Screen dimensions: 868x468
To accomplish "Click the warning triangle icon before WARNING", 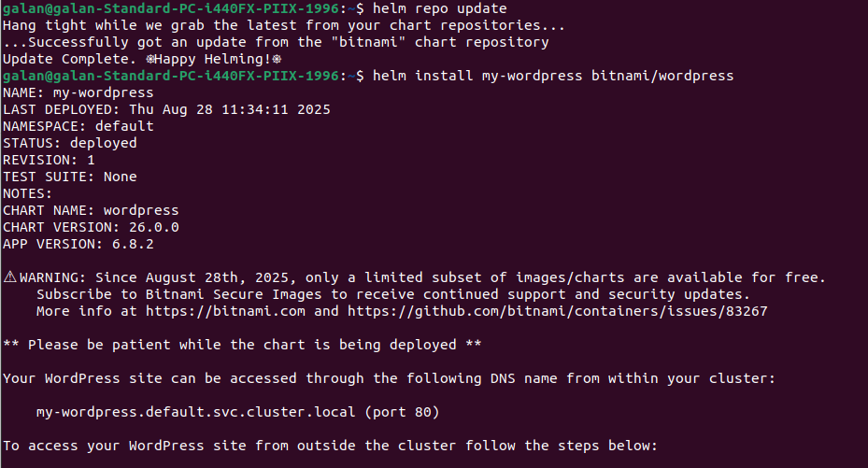I will [x=10, y=277].
